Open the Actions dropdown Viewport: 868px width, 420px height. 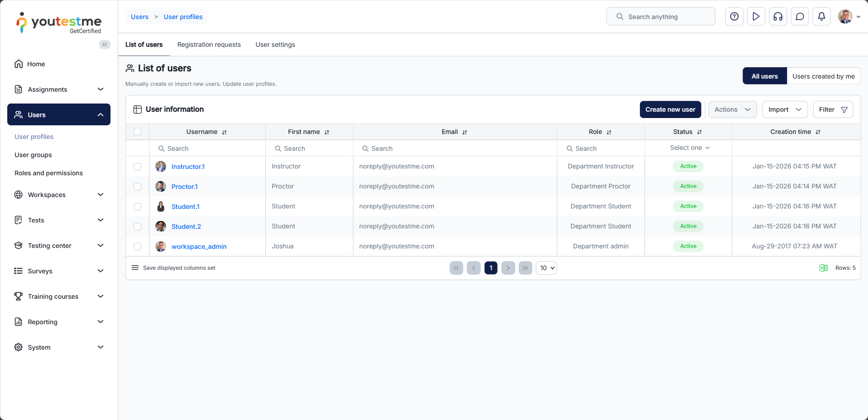coord(732,109)
